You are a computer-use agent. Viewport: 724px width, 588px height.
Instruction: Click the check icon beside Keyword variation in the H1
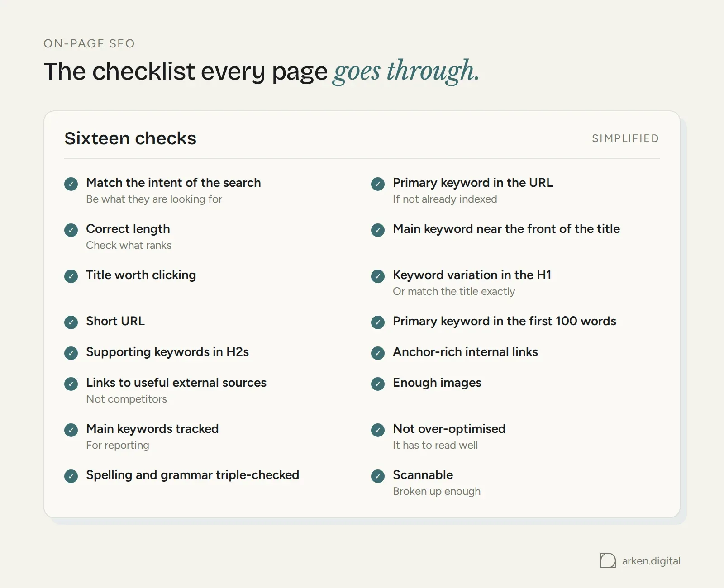coord(378,276)
